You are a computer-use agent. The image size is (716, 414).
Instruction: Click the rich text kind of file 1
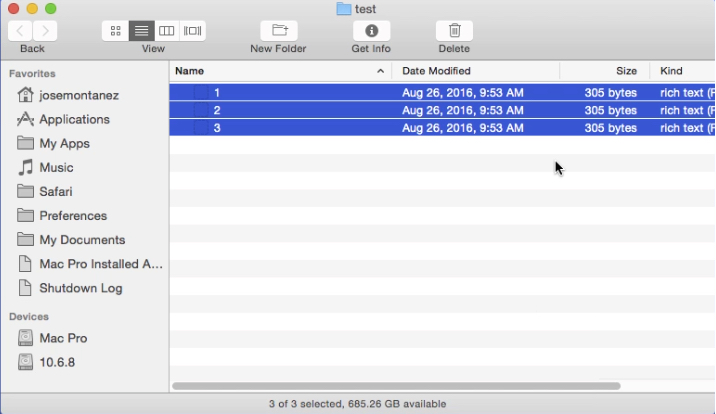click(687, 93)
